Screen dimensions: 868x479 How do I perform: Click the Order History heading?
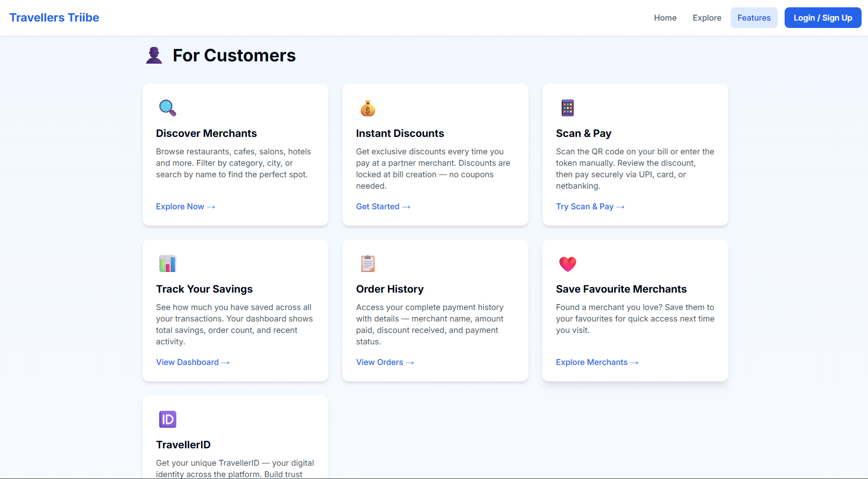(390, 289)
